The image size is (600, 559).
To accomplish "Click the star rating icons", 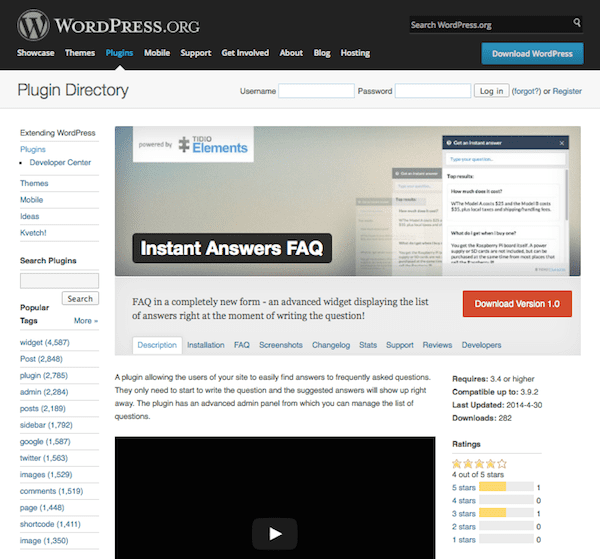I will click(x=479, y=464).
